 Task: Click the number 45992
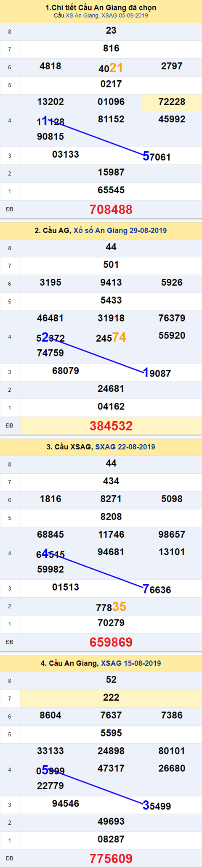(x=172, y=119)
